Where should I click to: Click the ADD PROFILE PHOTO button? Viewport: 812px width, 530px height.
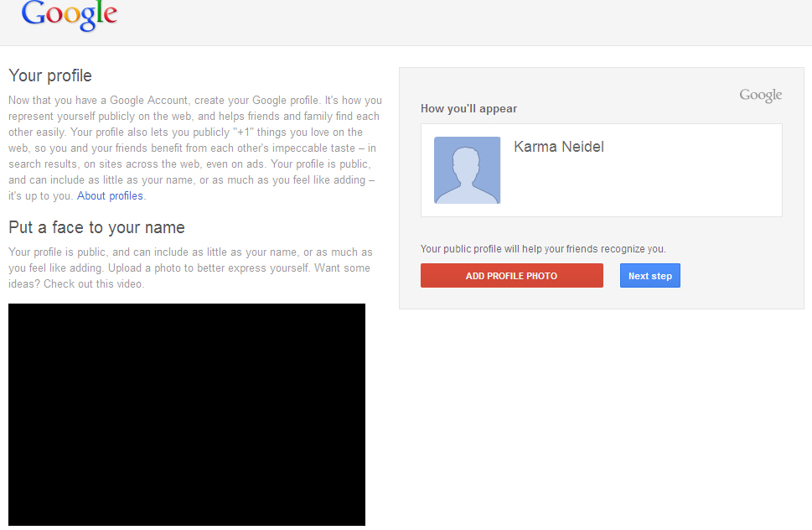pos(512,276)
